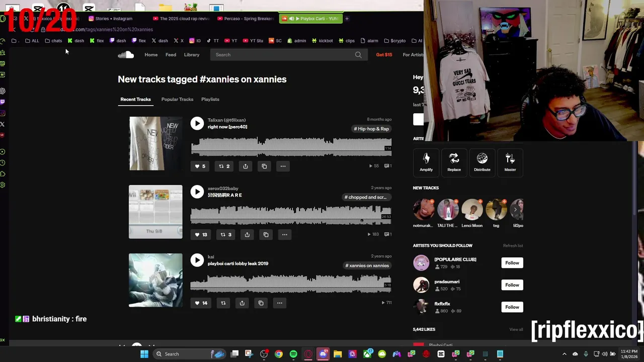Click the search magnifier icon
The width and height of the screenshot is (644, 362).
point(358,55)
